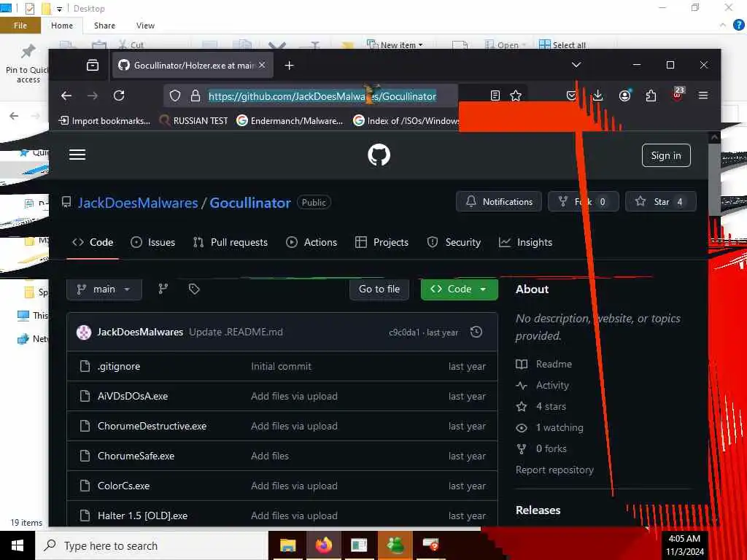Expand the main branch dropdown
This screenshot has height=560, width=747.
(x=104, y=289)
